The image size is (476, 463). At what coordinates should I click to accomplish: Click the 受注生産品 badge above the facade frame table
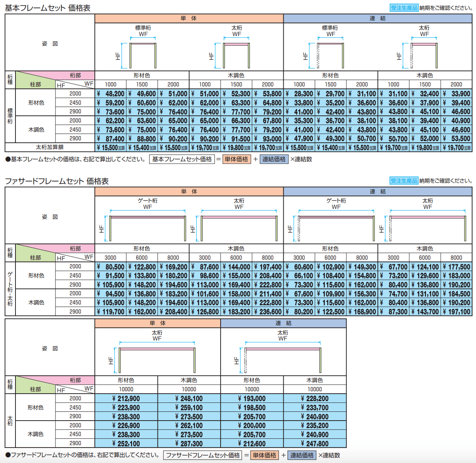(x=404, y=181)
